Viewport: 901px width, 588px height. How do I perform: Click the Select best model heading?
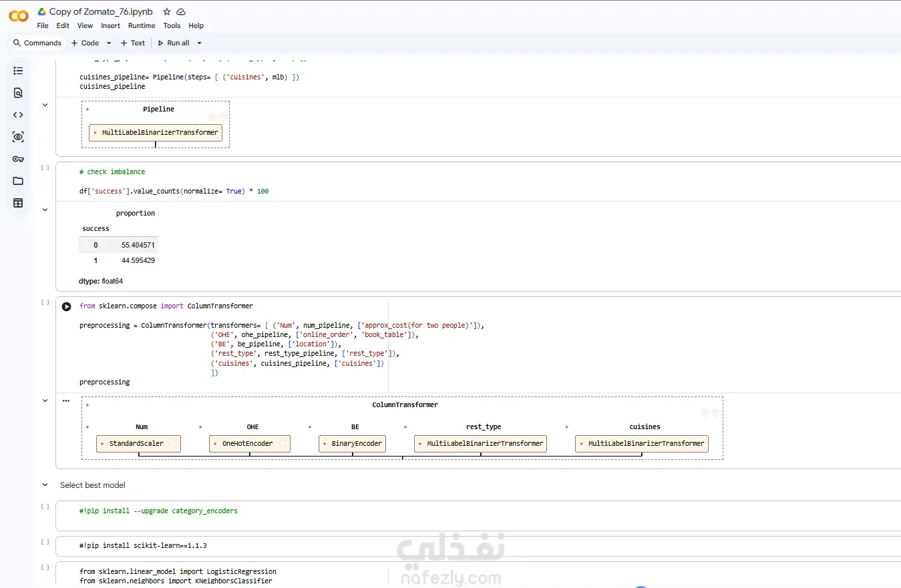tap(93, 485)
